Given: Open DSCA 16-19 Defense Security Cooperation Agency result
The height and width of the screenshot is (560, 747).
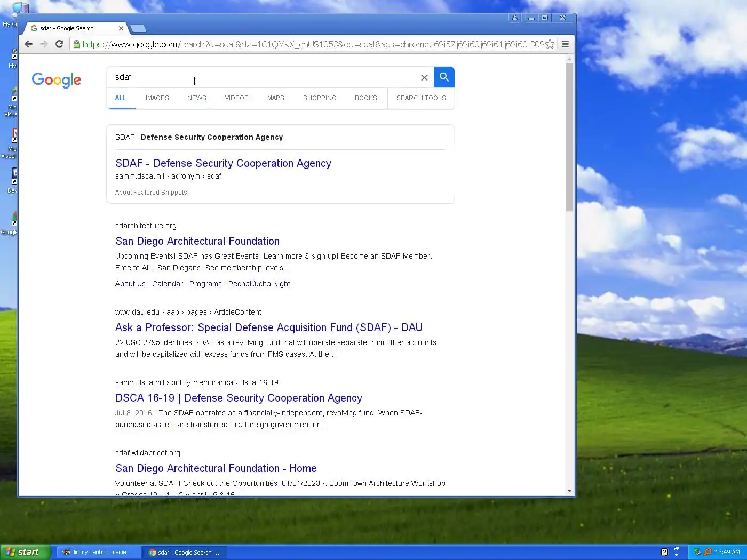Looking at the screenshot, I should point(239,398).
